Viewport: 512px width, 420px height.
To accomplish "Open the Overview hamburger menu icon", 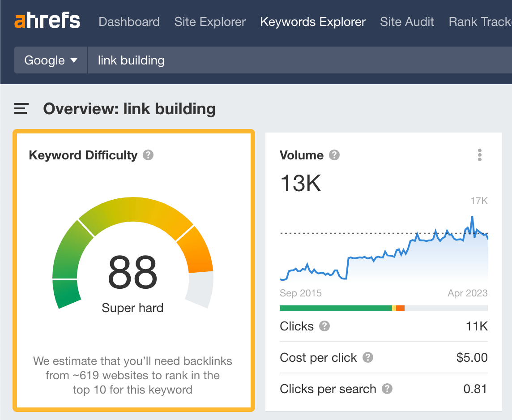I will pos(21,108).
